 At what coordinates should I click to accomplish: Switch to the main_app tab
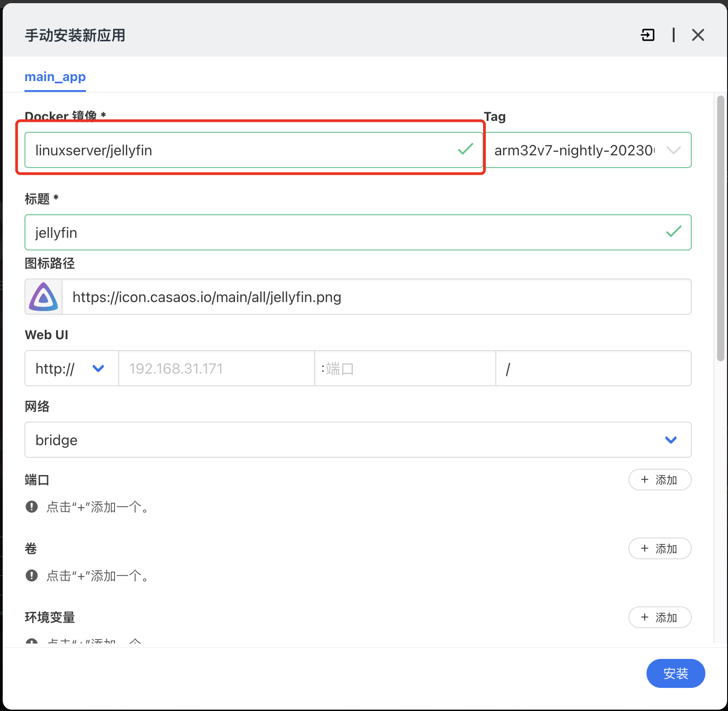coord(55,77)
